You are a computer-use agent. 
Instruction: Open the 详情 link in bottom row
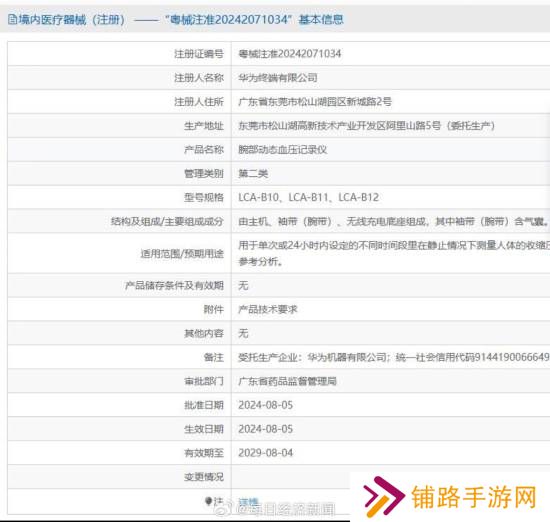pyautogui.click(x=248, y=502)
